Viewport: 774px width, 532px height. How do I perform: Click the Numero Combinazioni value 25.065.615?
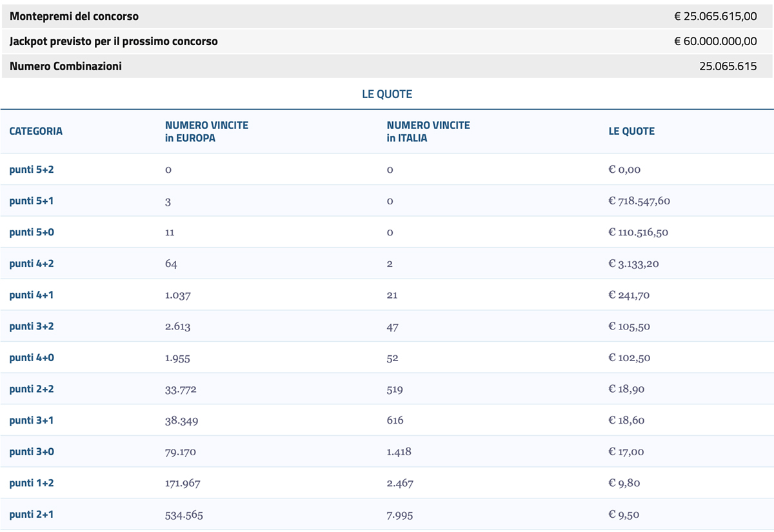[x=728, y=66]
